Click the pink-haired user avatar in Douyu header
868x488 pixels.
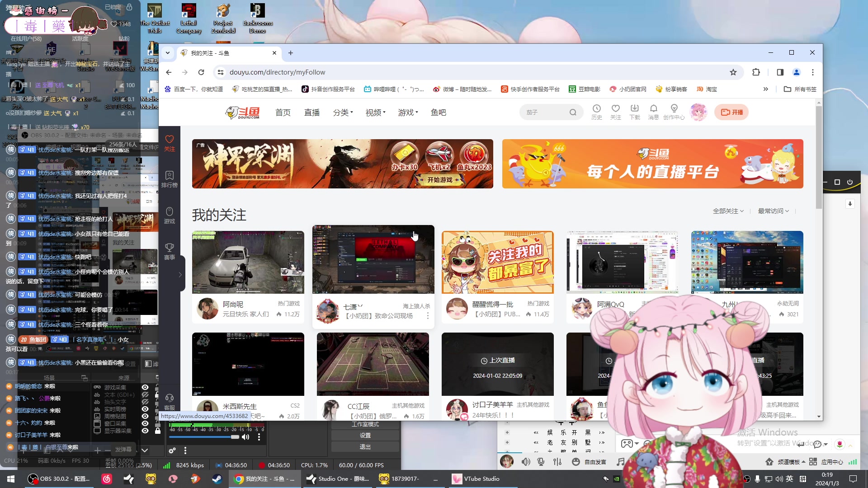pos(698,112)
